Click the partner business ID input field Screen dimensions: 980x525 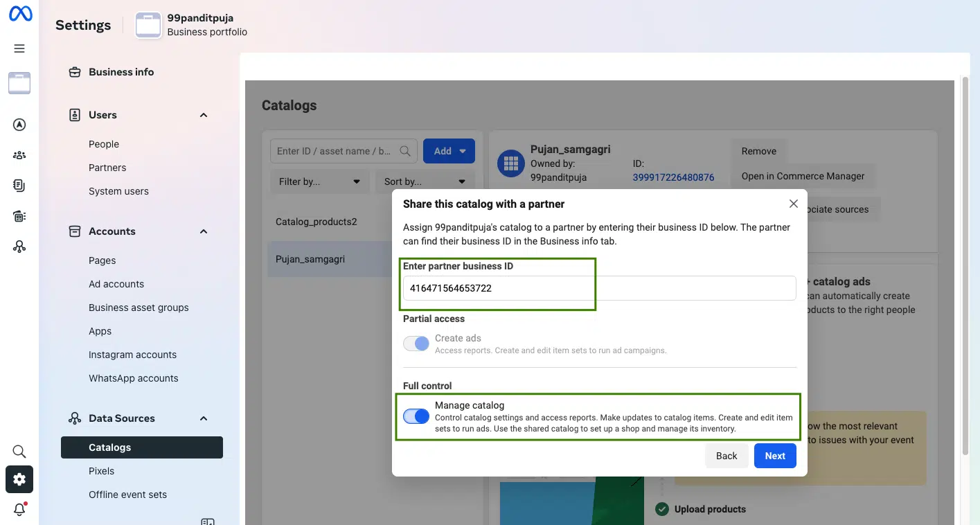click(600, 288)
